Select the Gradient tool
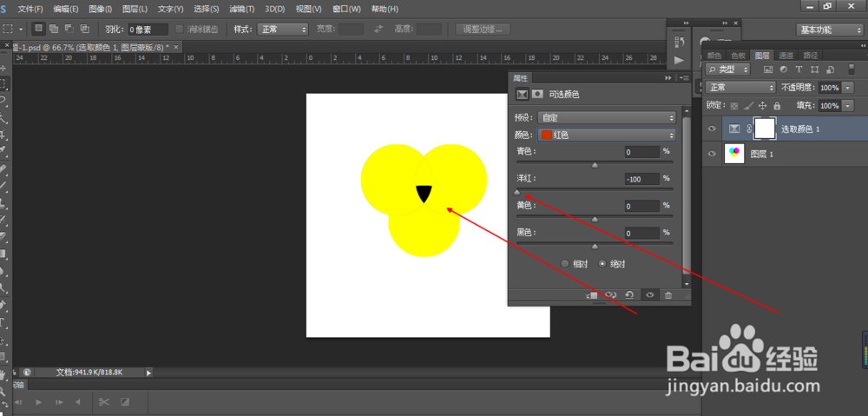Viewport: 868px width, 416px height. pos(3,254)
